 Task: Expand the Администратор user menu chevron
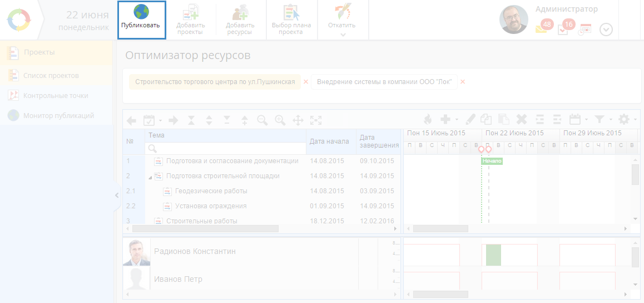606,30
